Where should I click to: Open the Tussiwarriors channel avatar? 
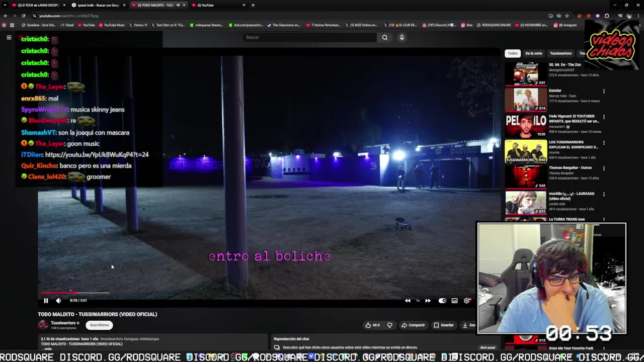pos(43,325)
